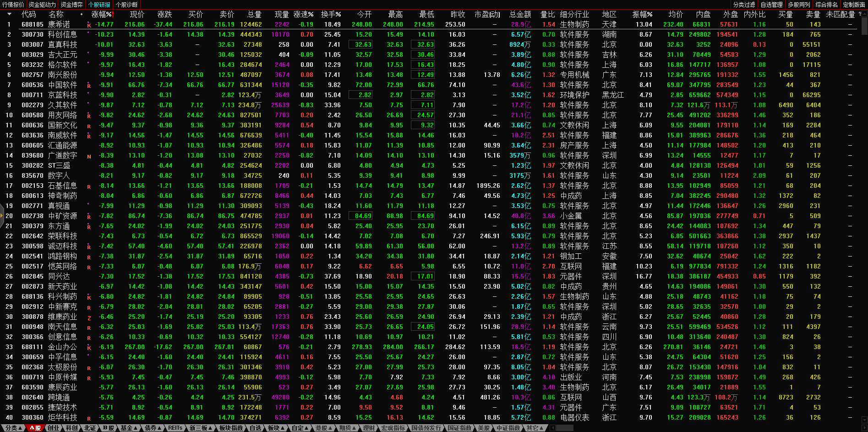Click the 分类过滤 button
Screen dimensions: 868x432
(744, 5)
